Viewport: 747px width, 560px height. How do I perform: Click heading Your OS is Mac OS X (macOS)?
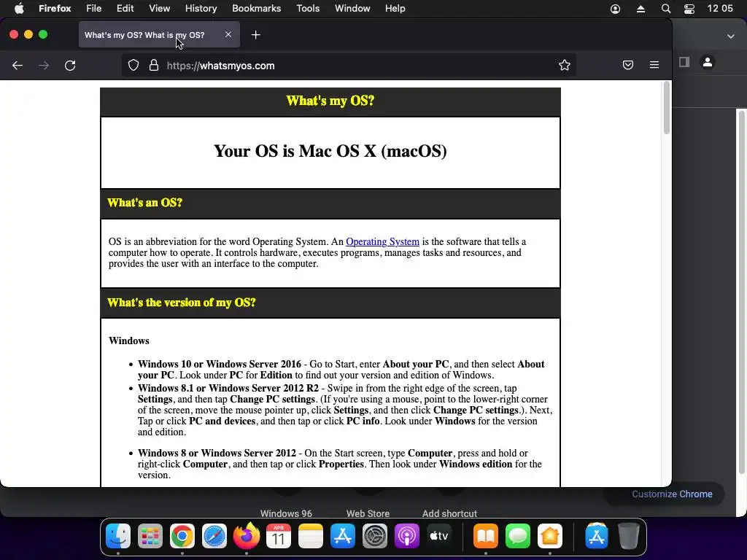click(x=330, y=151)
